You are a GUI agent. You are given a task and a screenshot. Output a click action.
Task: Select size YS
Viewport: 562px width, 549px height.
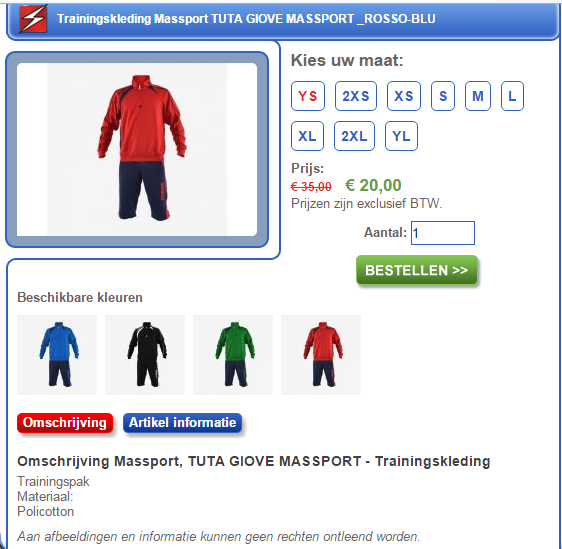coord(308,96)
